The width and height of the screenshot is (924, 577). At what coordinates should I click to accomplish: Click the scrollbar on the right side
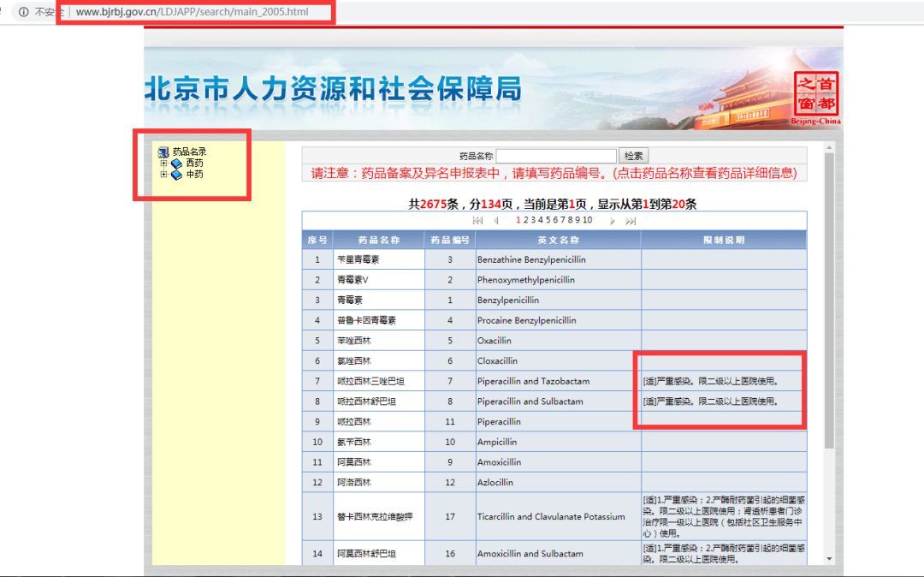coord(826,342)
